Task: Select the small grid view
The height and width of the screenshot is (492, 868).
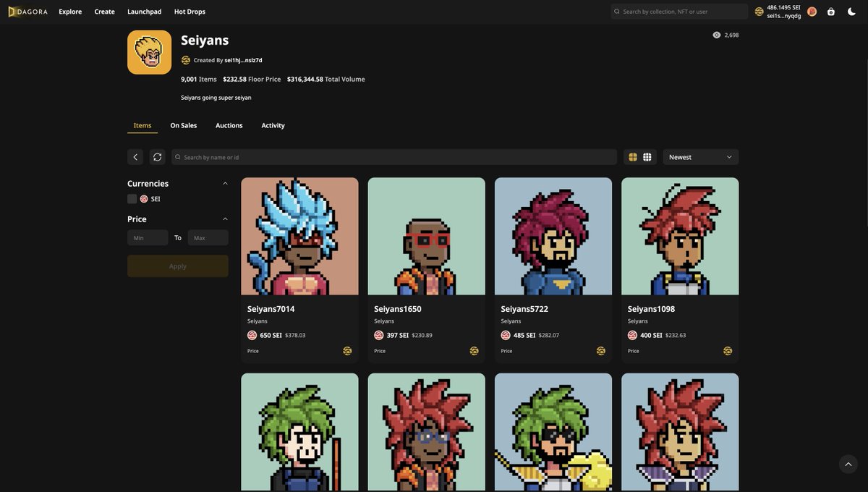Action: click(647, 157)
